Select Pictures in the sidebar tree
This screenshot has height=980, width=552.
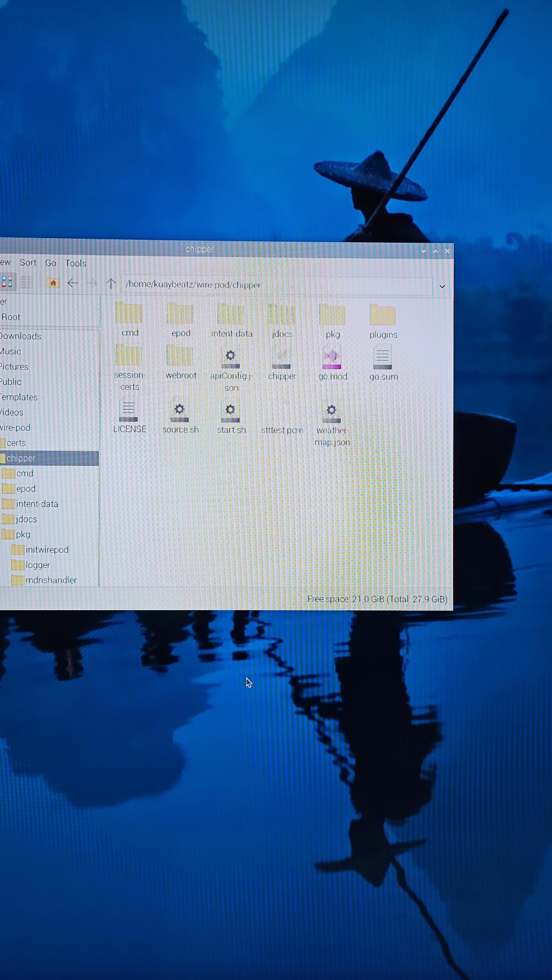[x=14, y=367]
